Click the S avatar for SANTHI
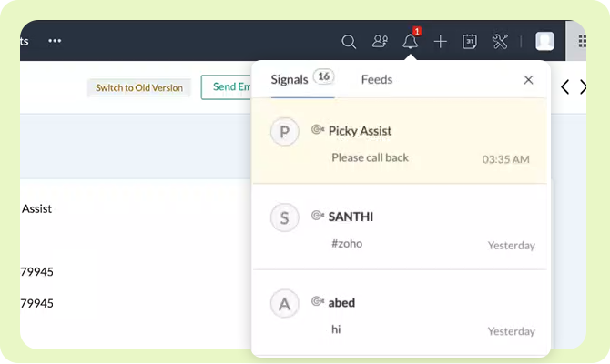This screenshot has height=364, width=610. click(x=285, y=217)
